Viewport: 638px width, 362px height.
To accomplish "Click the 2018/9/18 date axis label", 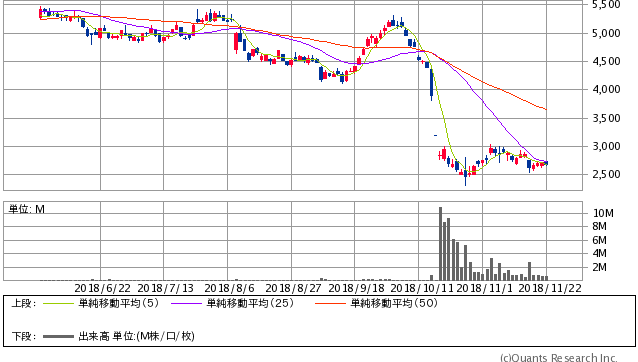I will 356,288.
